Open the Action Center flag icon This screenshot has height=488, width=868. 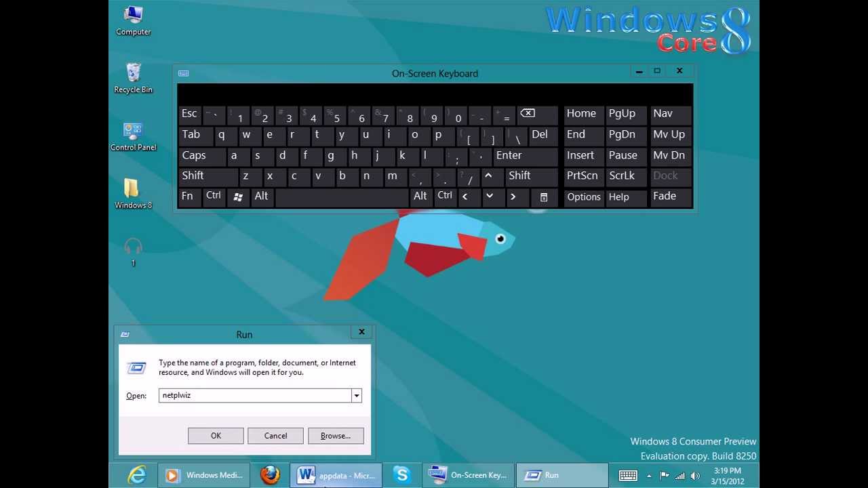(665, 476)
